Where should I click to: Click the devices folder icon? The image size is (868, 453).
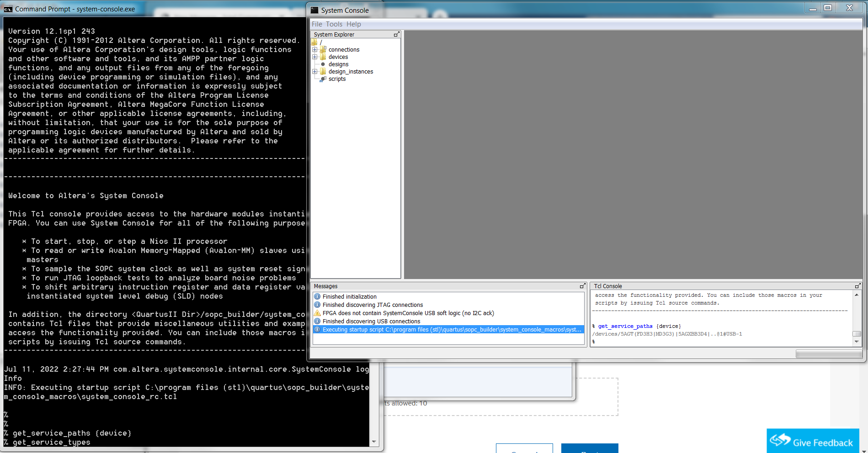point(323,57)
